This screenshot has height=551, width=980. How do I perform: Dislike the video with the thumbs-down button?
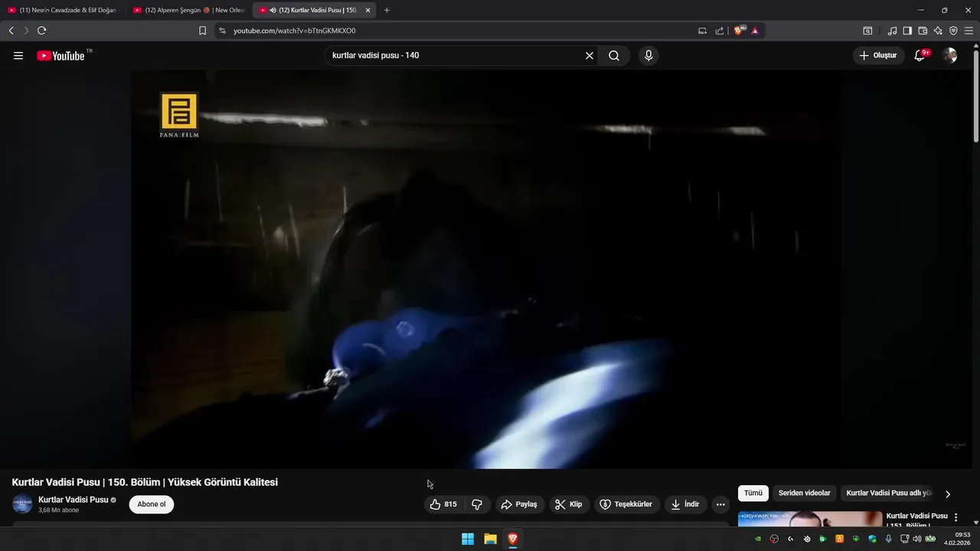point(477,504)
